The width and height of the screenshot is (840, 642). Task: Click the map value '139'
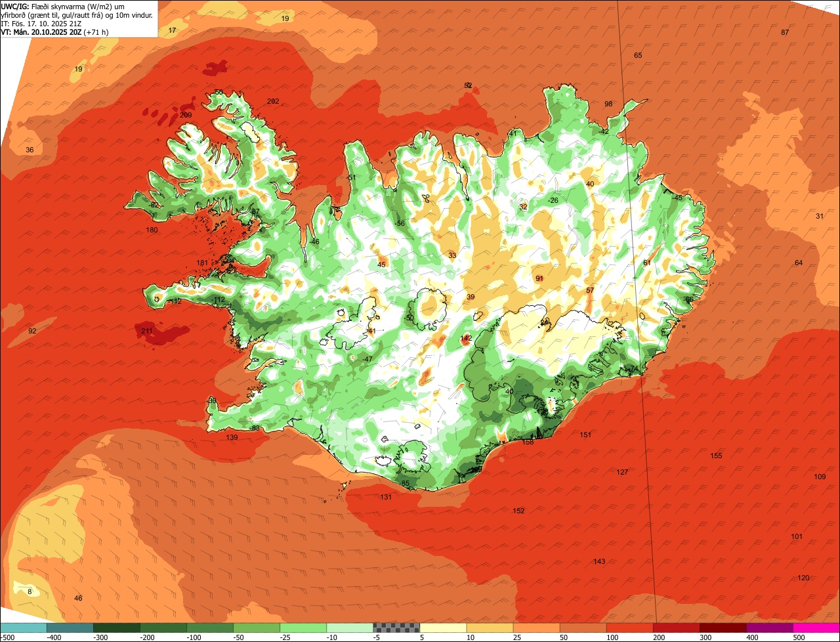[232, 438]
